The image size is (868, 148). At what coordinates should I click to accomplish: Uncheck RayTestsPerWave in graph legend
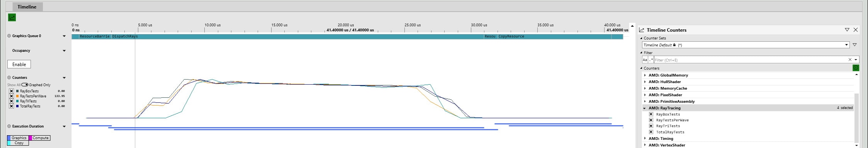tap(11, 96)
